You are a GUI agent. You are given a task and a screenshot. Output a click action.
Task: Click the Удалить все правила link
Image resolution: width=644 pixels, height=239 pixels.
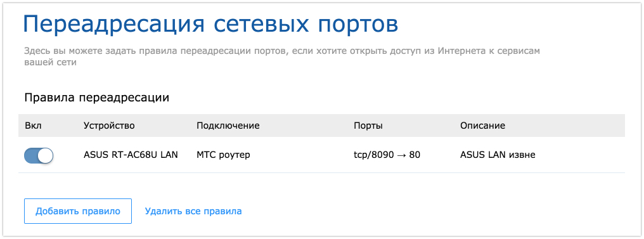pyautogui.click(x=193, y=211)
